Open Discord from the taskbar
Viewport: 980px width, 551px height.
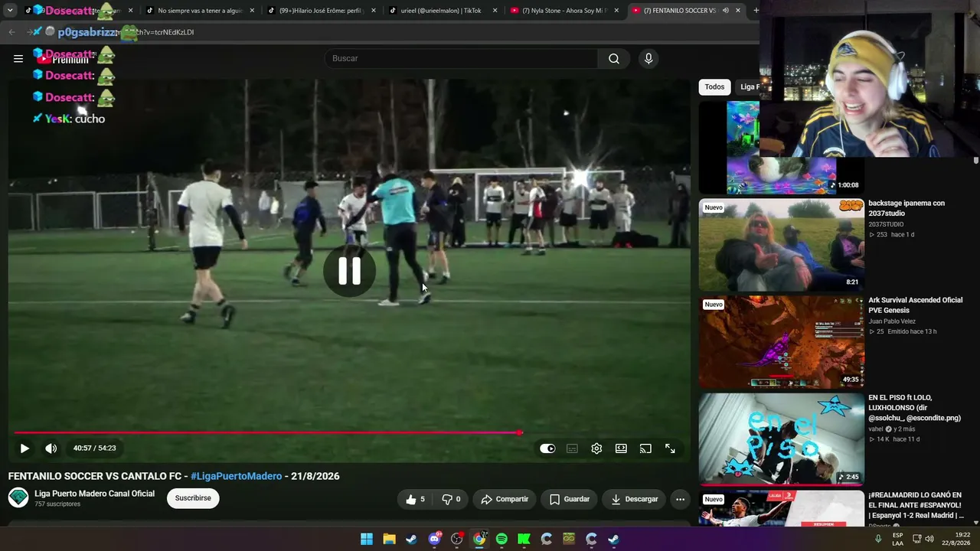(x=434, y=539)
